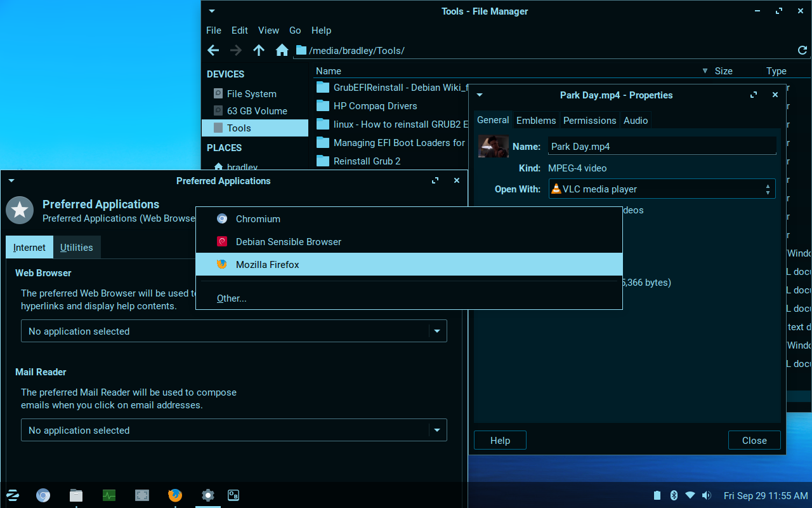Click the Bluetooth icon in system tray
812x508 pixels.
[674, 495]
